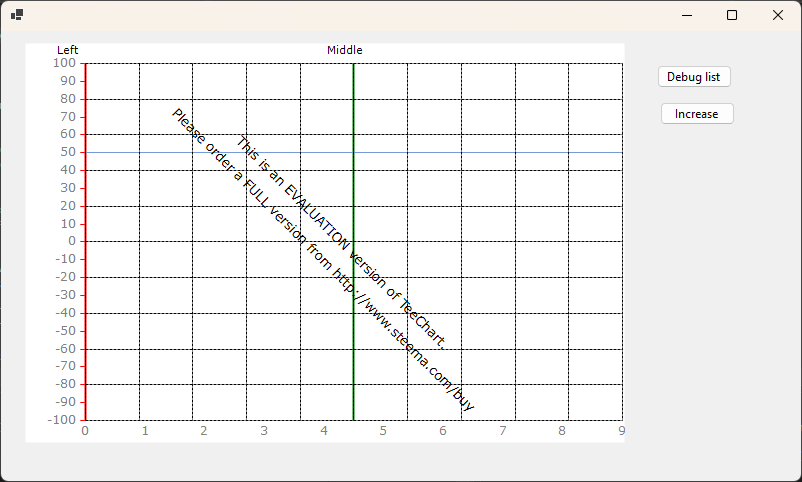Click the 3 label on bottom axis
Screen dimensions: 802x482
click(x=264, y=431)
